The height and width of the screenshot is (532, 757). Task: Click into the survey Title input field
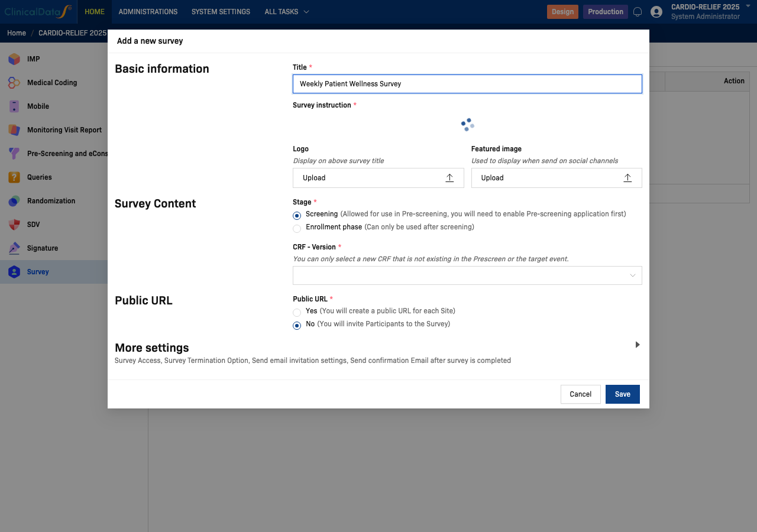coord(467,84)
